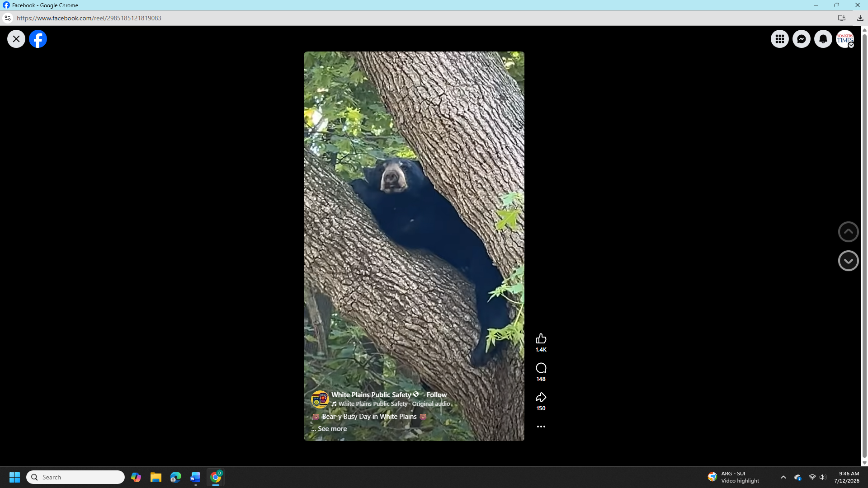View site information icon in the address bar
The width and height of the screenshot is (868, 488).
click(7, 18)
